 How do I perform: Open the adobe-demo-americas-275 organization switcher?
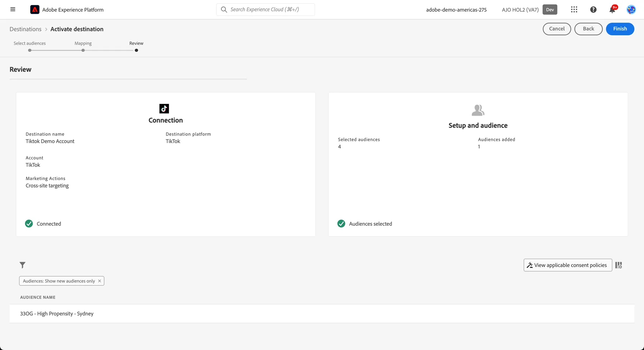coord(456,10)
